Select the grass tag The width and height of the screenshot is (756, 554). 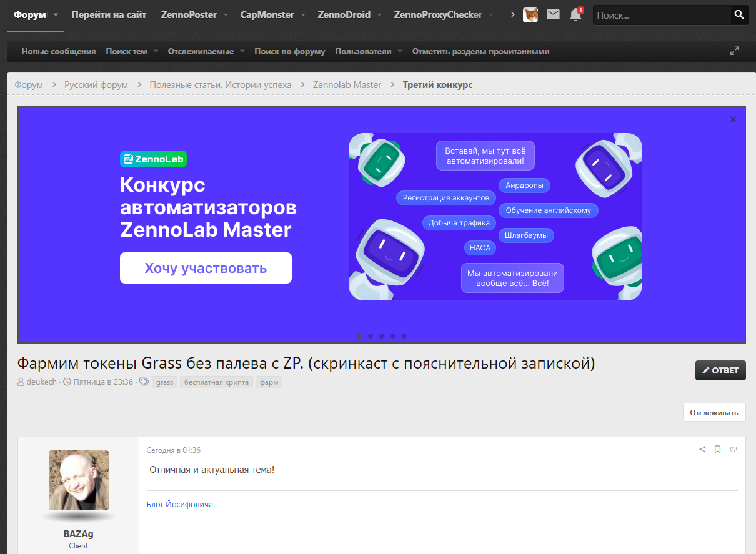click(x=165, y=382)
